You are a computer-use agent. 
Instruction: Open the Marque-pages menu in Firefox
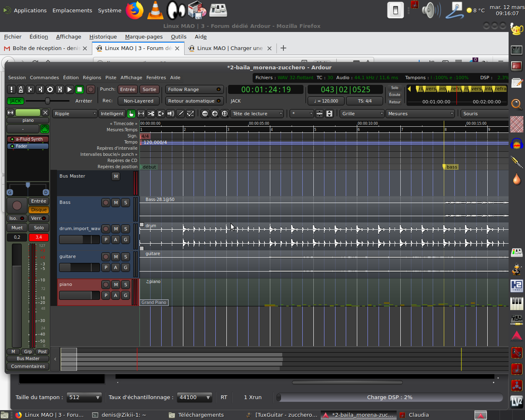pyautogui.click(x=144, y=37)
